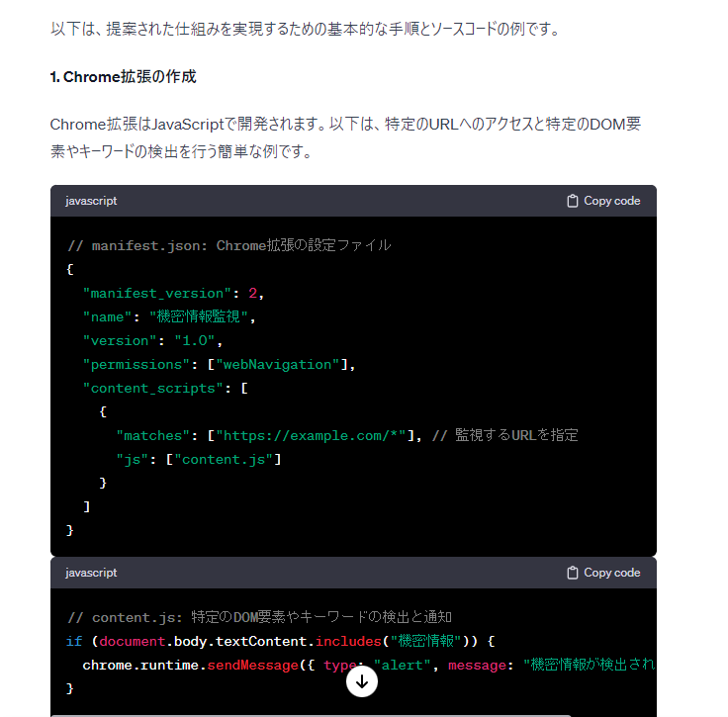The height and width of the screenshot is (717, 728).
Task: Click the comment '// content.js: 特定のDOM要素…'
Action: (x=259, y=617)
